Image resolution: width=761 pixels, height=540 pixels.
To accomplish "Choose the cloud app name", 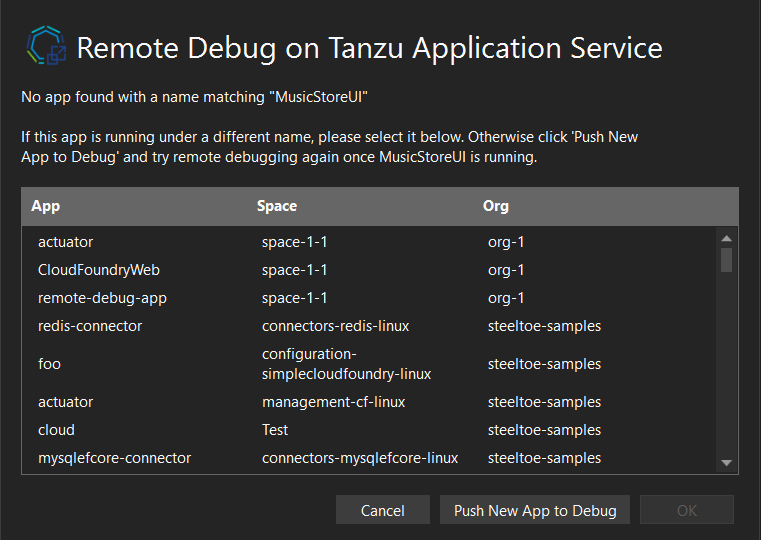I will point(57,430).
